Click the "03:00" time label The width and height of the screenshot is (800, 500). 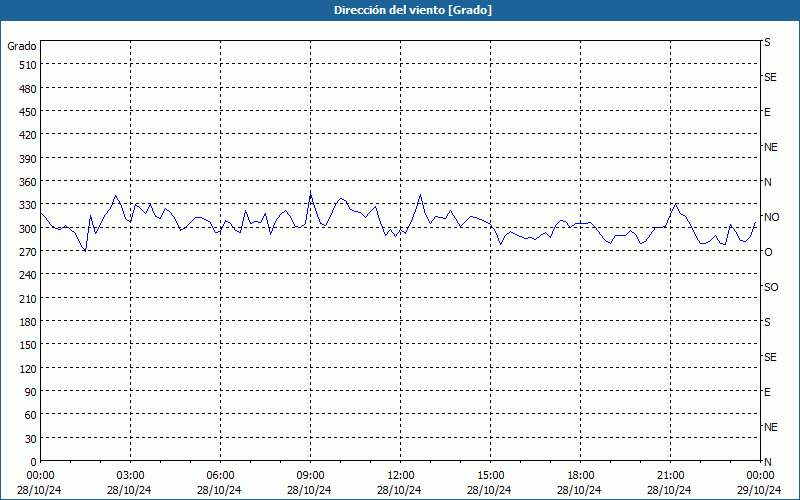(130, 476)
